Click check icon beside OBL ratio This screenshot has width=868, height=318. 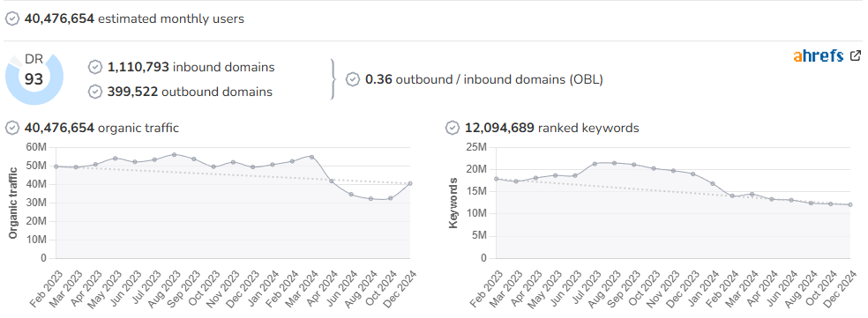[353, 79]
